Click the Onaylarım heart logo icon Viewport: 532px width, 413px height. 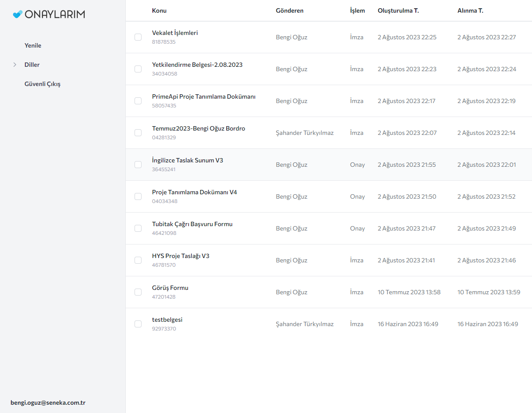[17, 14]
